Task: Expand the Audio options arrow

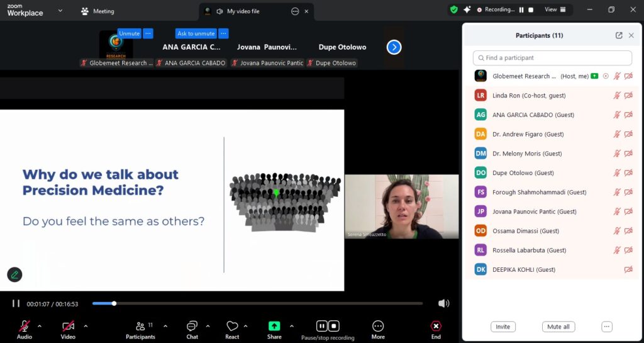Action: [40, 326]
